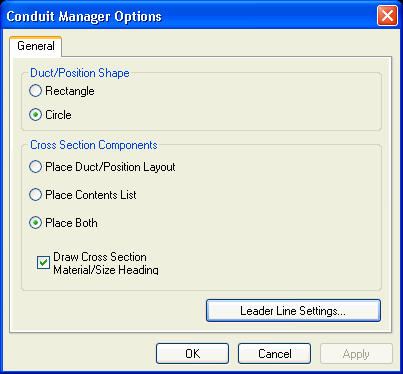This screenshot has height=374, width=403.
Task: Click the Material/Size Heading label text
Action: coord(106,269)
